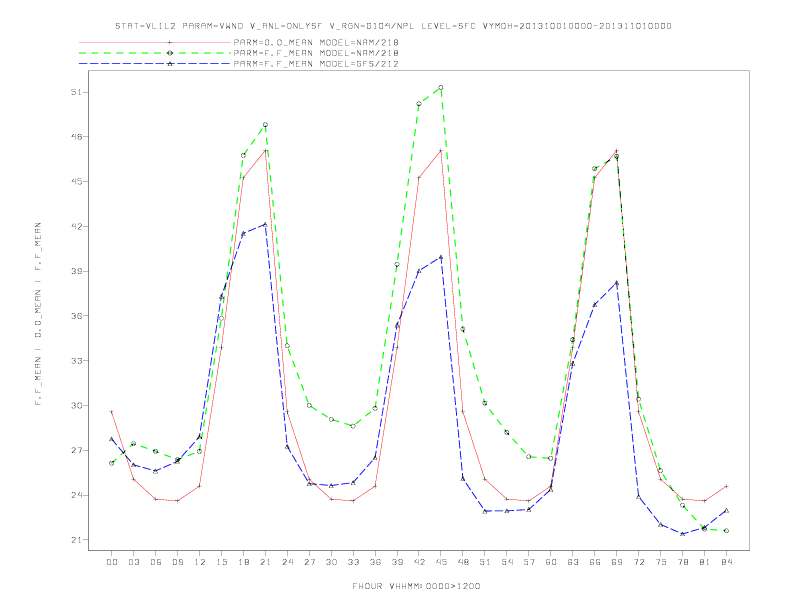
Task: Click x-axis forecast hour label 00
Action: click(112, 562)
